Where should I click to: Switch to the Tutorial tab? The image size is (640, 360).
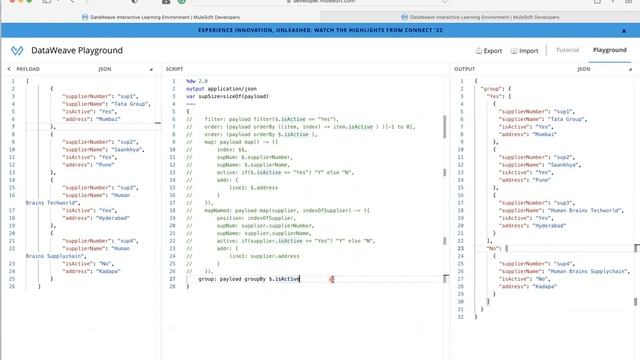tap(567, 50)
